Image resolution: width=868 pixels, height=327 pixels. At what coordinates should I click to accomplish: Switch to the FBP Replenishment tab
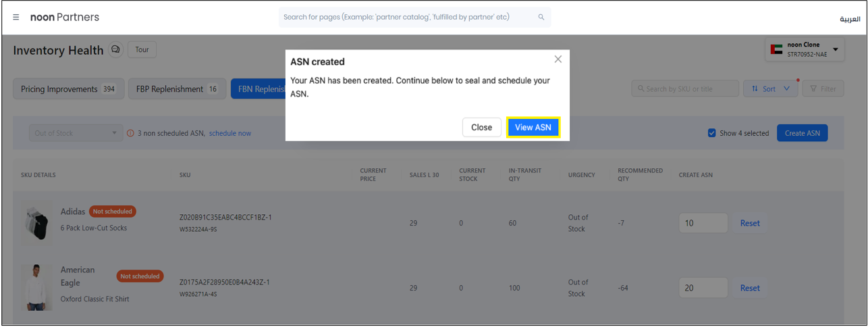(x=176, y=89)
